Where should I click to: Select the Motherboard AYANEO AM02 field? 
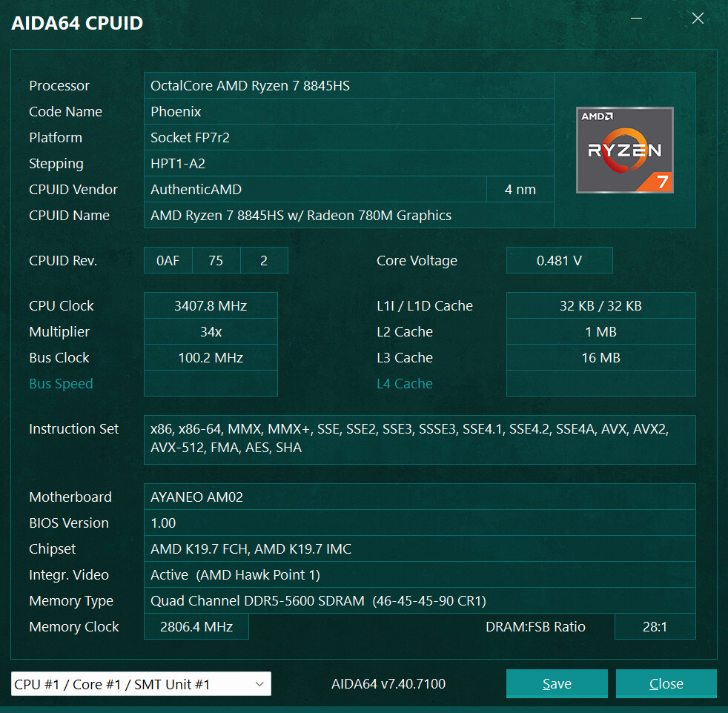point(419,497)
